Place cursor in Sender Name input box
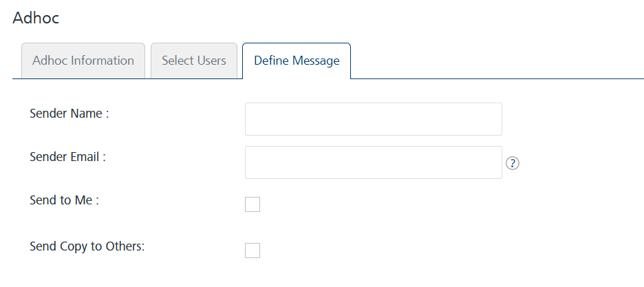This screenshot has height=287, width=644. 373,119
